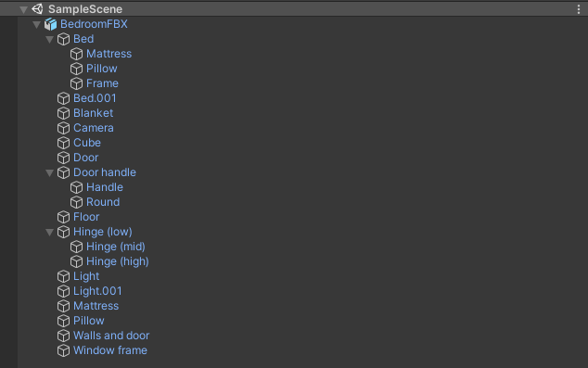
Task: Select the Hinge (high) object
Action: tap(118, 261)
